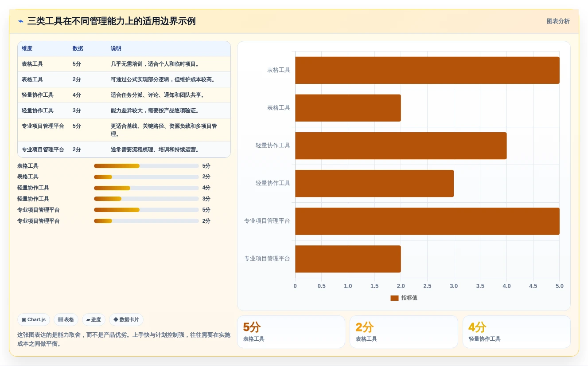Click the 1.5 tick on chart axis
Viewport: 588px width, 366px height.
pyautogui.click(x=374, y=286)
